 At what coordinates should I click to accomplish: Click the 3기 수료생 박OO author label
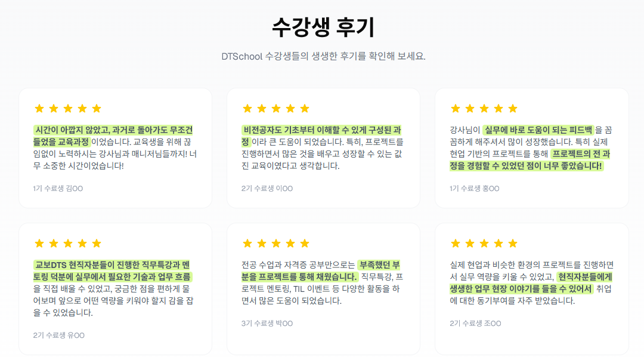point(267,324)
